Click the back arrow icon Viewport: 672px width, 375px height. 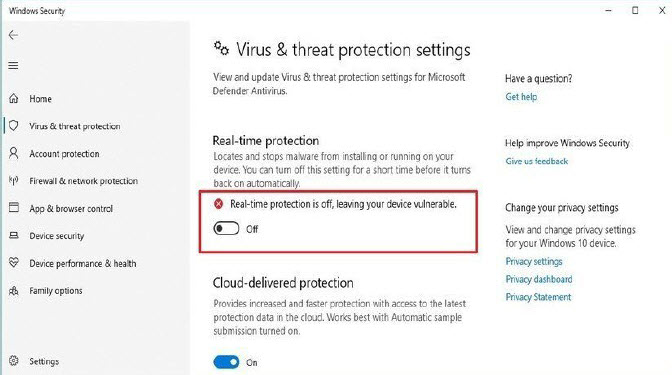13,35
